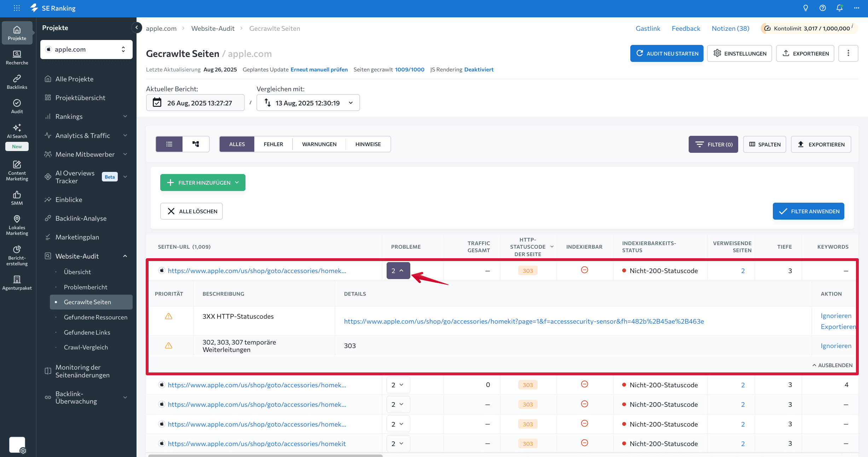Image resolution: width=868 pixels, height=457 pixels.
Task: Click non-indexable icon in first row
Action: click(x=585, y=270)
